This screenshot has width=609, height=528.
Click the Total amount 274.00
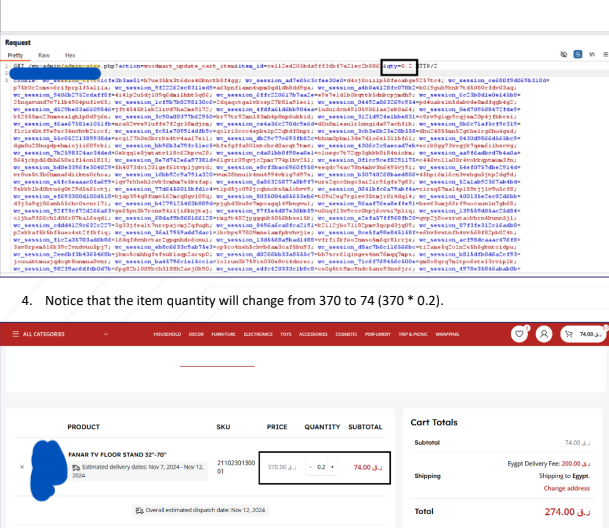coord(567,512)
